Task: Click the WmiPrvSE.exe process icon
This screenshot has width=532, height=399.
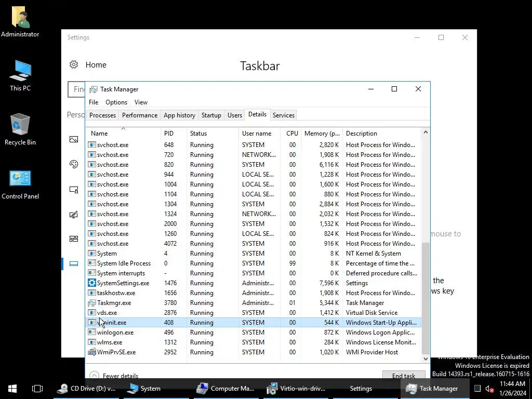Action: (x=91, y=352)
